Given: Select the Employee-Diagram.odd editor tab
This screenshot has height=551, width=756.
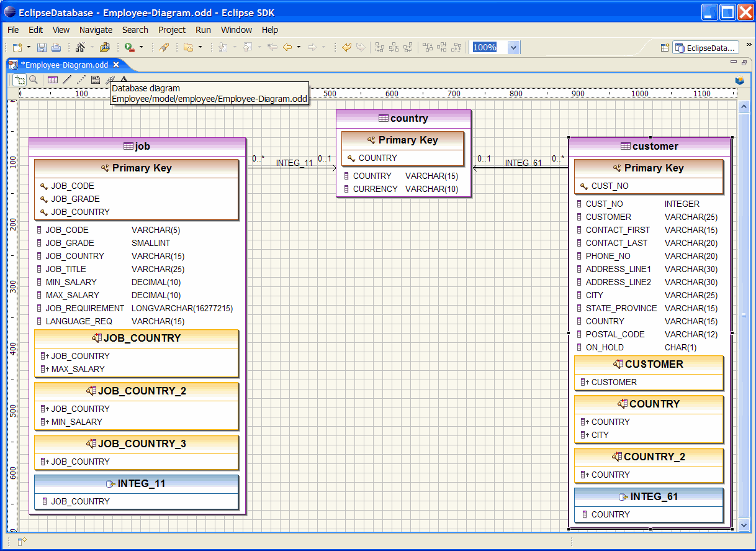Looking at the screenshot, I should pos(62,64).
